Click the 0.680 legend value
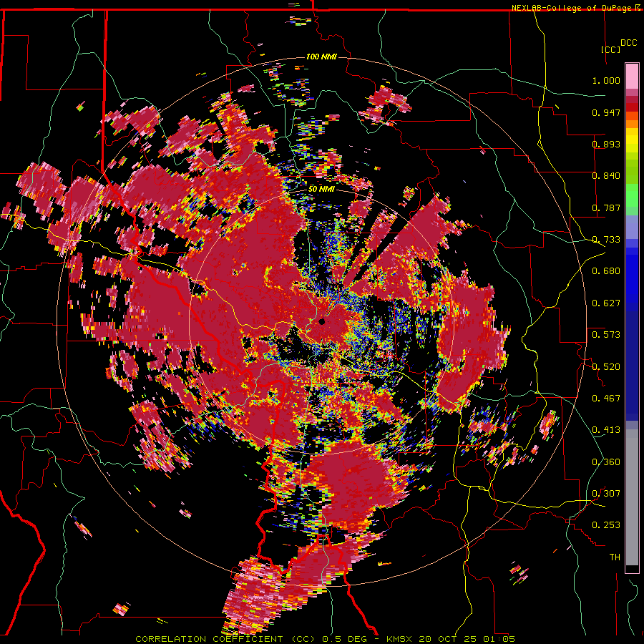The height and width of the screenshot is (644, 644). [x=606, y=271]
